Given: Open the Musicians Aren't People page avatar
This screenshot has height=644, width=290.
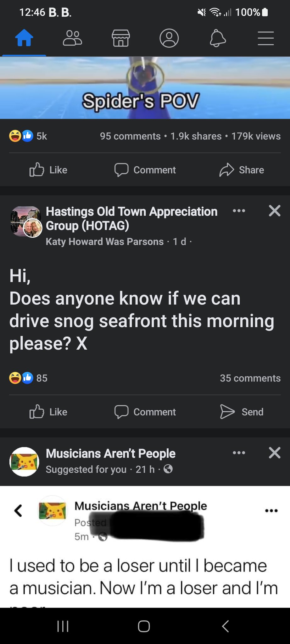Looking at the screenshot, I should pos(25,462).
